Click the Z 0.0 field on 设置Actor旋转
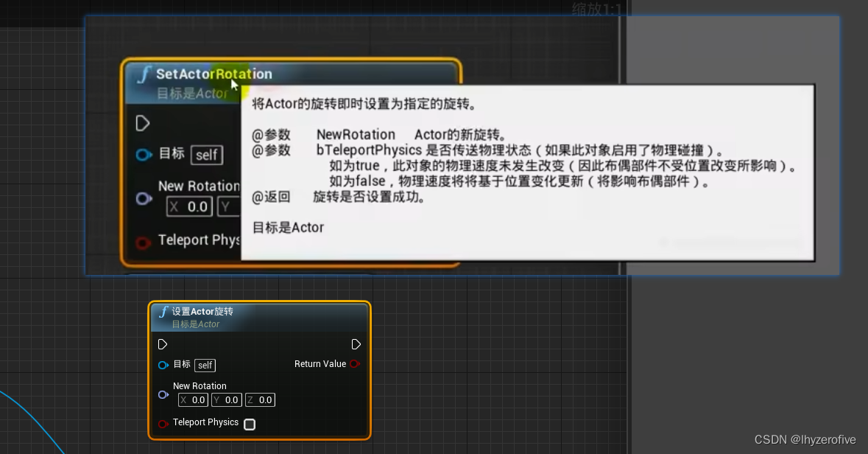 260,399
